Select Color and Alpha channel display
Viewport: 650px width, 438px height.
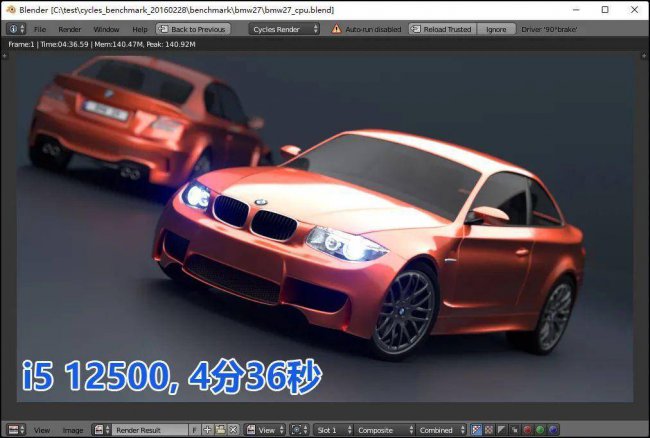(476, 430)
